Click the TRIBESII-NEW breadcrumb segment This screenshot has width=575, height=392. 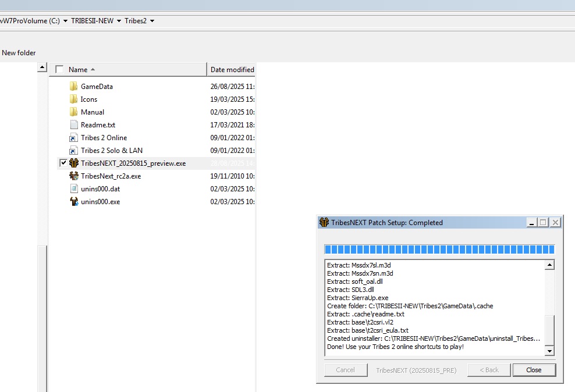coord(92,21)
